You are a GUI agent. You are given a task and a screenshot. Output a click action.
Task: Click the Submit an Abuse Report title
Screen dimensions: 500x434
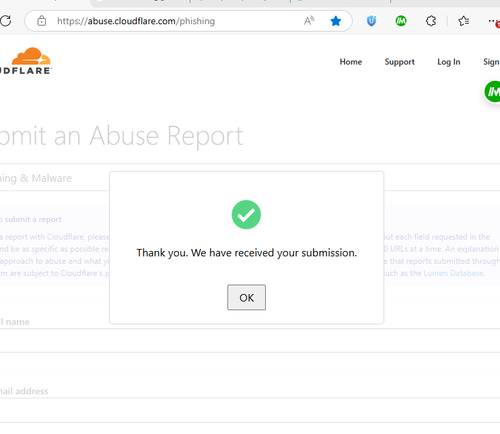pos(121,136)
